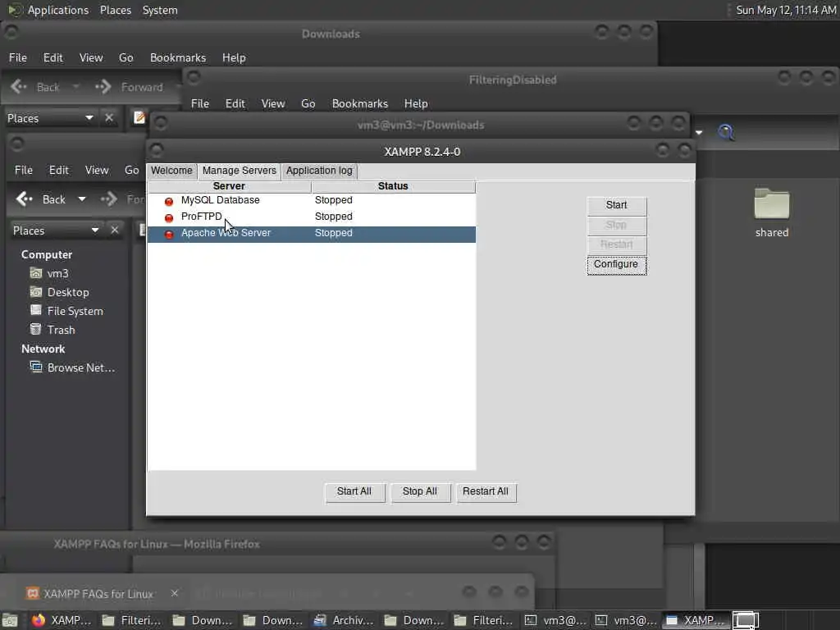Open Bookmarks menu in Downloads window
The width and height of the screenshot is (840, 630).
(178, 57)
